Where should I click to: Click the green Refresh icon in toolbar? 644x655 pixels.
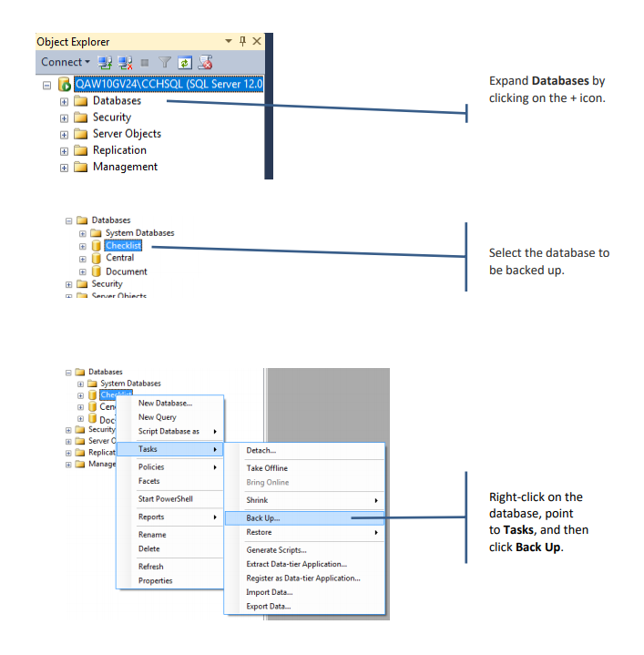tap(185, 63)
